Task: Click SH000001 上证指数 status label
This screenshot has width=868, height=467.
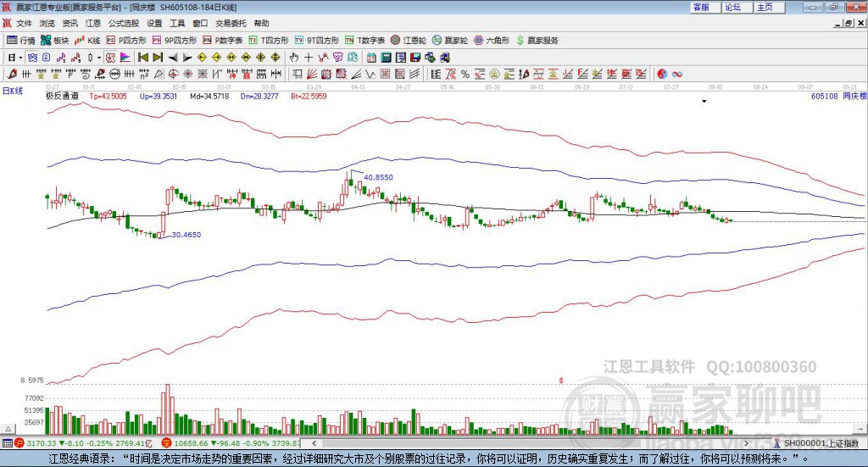Action: [821, 443]
